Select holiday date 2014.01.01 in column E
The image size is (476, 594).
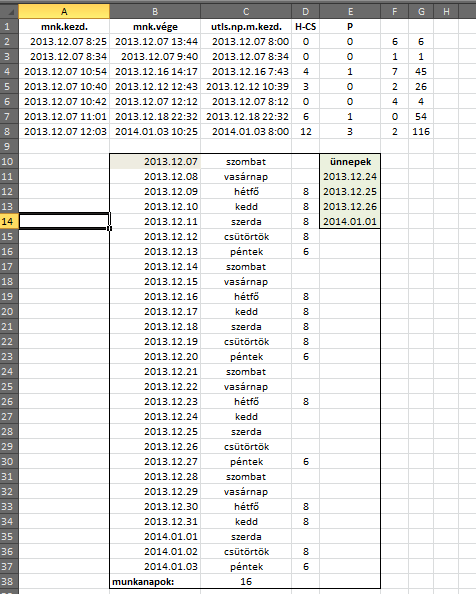coord(350,222)
